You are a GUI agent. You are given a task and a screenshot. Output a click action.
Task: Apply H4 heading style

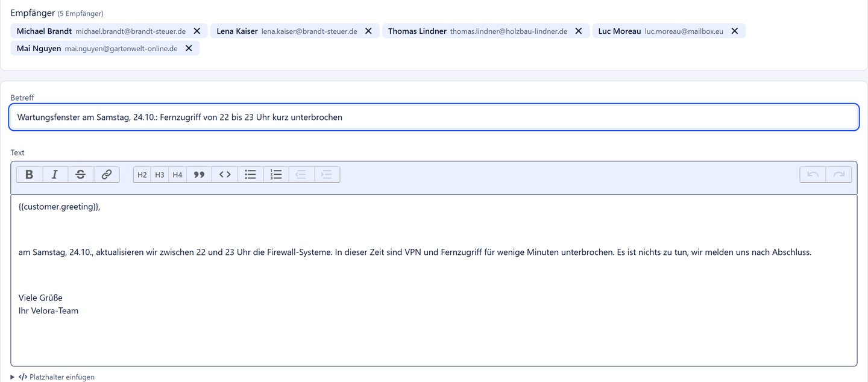tap(177, 175)
